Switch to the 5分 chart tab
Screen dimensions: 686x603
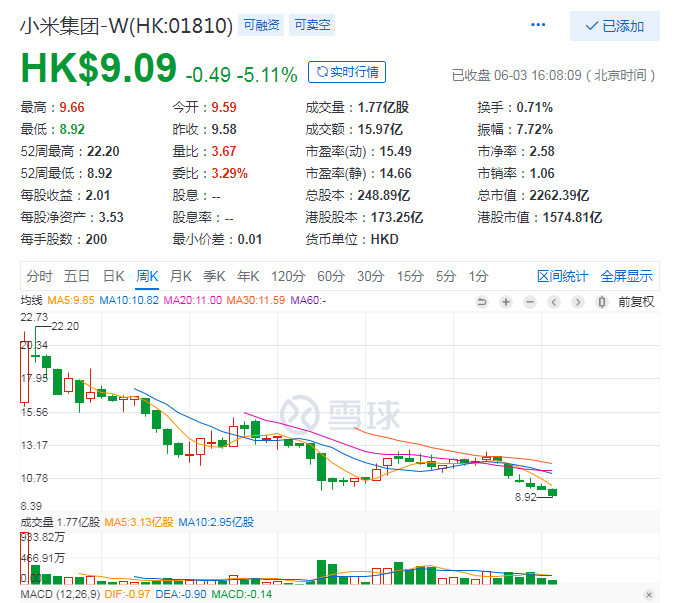click(446, 276)
